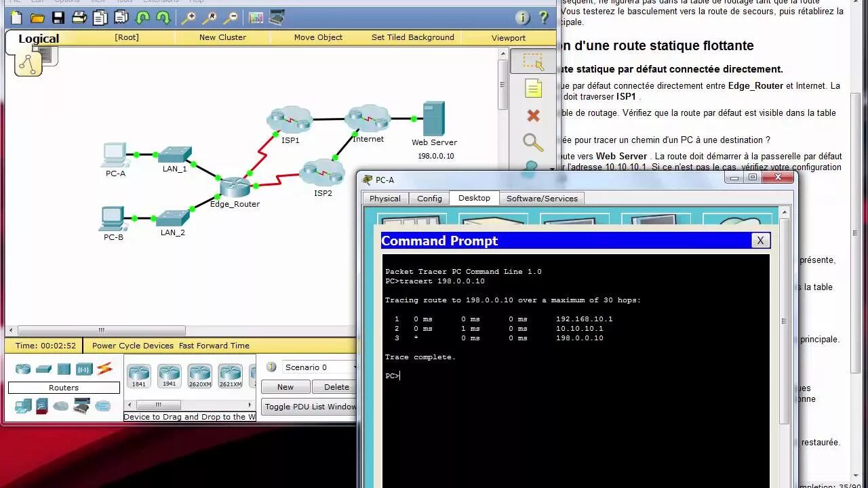
Task: Click the New scenario button
Action: click(285, 387)
